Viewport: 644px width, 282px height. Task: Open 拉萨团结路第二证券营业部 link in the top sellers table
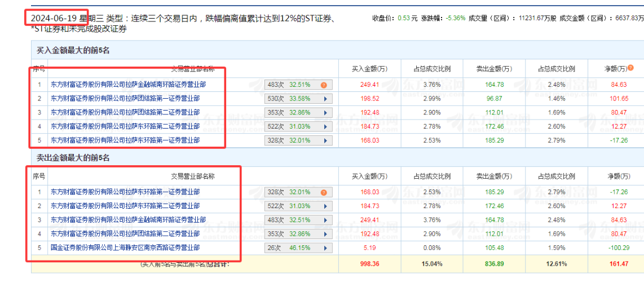pyautogui.click(x=125, y=233)
